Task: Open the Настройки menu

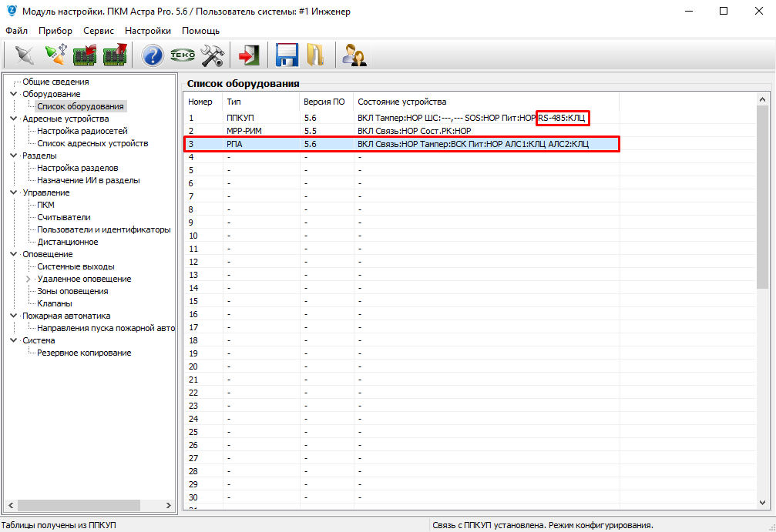Action: [148, 31]
